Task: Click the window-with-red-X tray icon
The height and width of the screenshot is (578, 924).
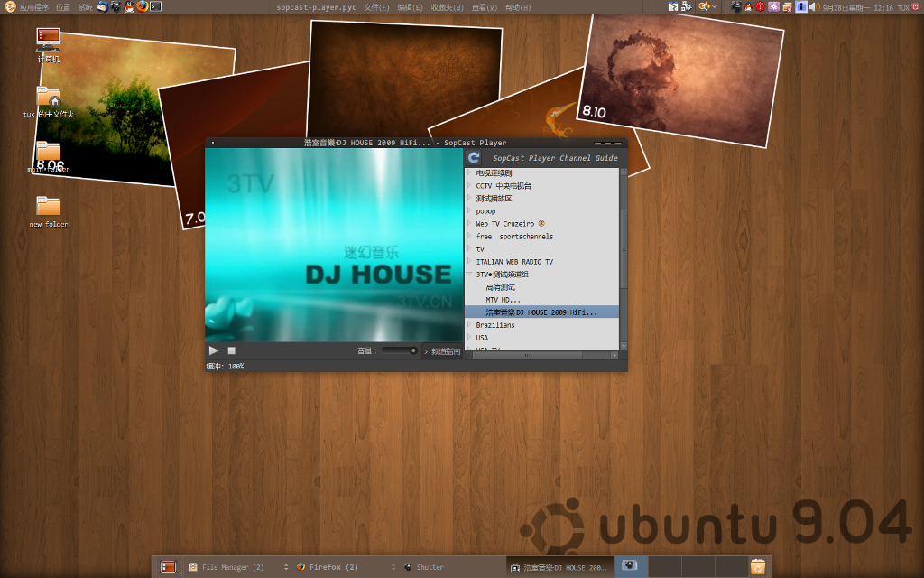Action: 787,6
